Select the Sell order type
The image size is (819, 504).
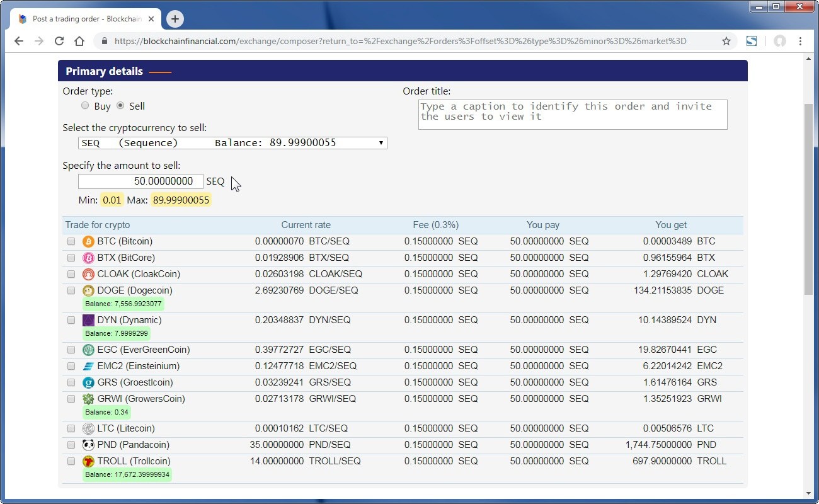(120, 106)
